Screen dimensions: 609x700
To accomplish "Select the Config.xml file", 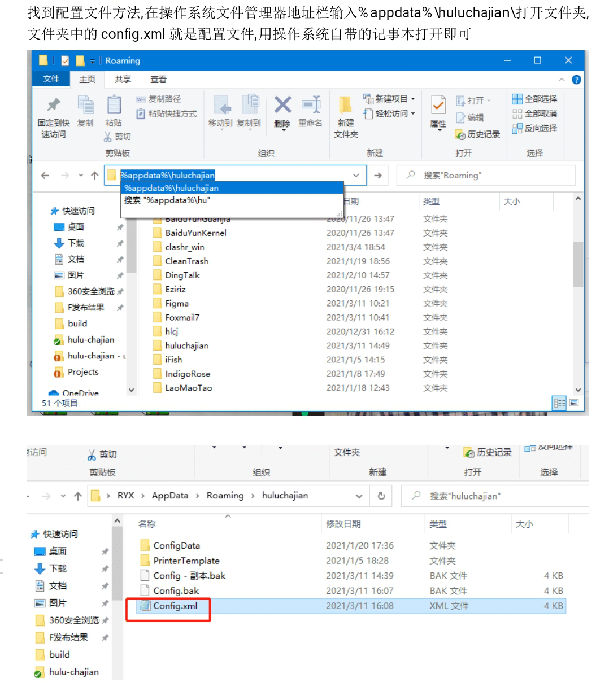I will [175, 606].
